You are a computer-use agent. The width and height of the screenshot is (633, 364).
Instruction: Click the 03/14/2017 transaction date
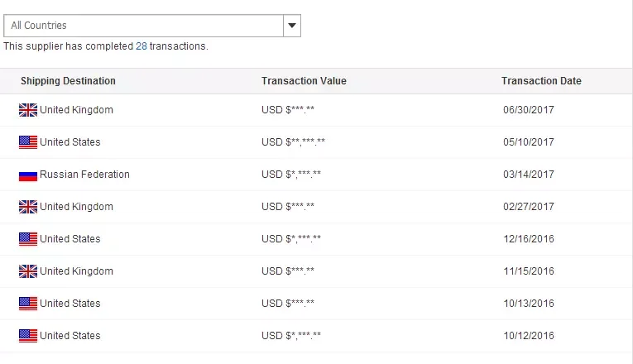(x=528, y=175)
